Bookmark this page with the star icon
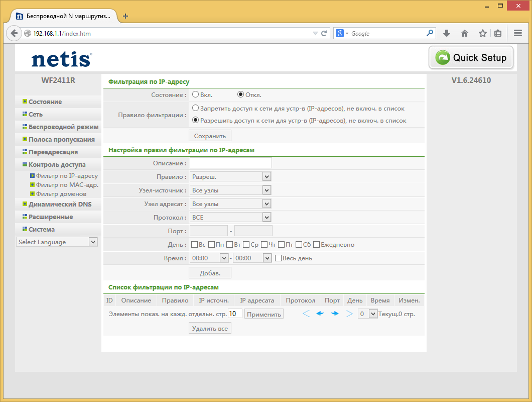Image resolution: width=532 pixels, height=402 pixels. 482,33
